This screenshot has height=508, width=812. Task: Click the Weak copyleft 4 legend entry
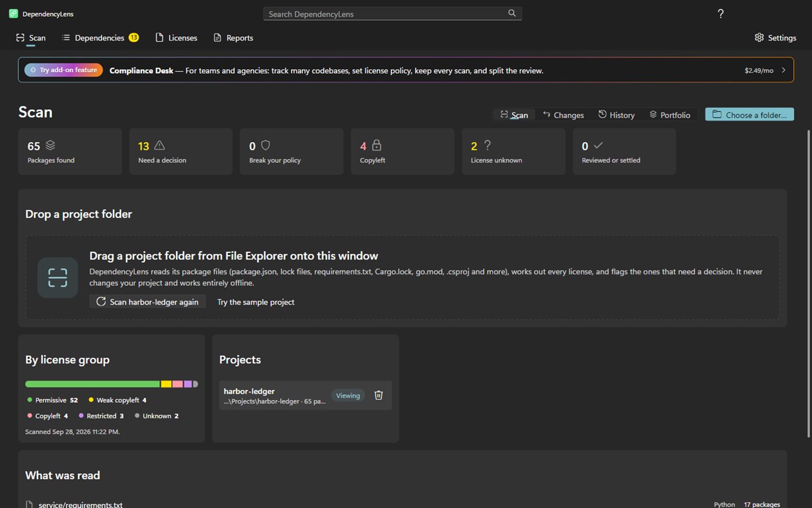click(x=117, y=400)
